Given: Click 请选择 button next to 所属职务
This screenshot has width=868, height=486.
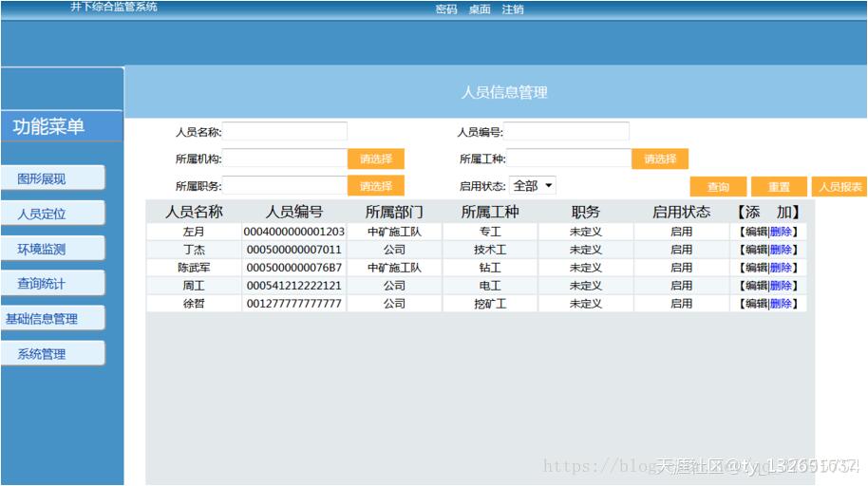Looking at the screenshot, I should pos(376,186).
